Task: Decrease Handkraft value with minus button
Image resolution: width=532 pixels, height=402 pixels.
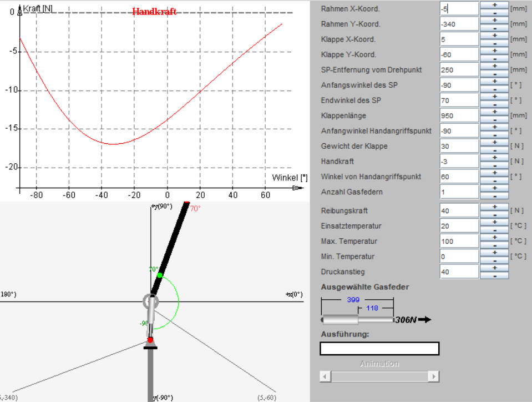Action: (x=494, y=165)
